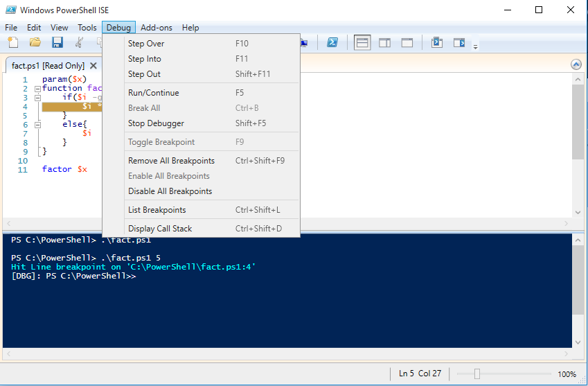Image resolution: width=588 pixels, height=386 pixels.
Task: Click the New script toolbar icon
Action: tap(12, 43)
